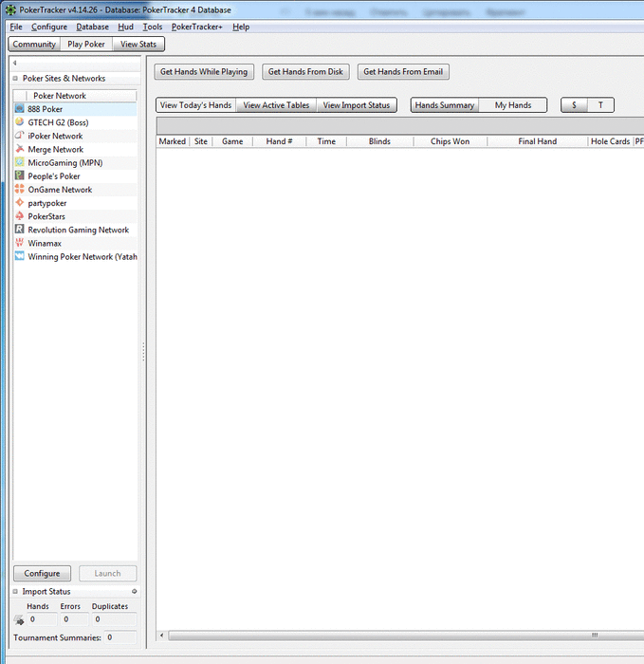The height and width of the screenshot is (664, 644).
Task: Click the partypoker diamond icon
Action: tap(20, 202)
